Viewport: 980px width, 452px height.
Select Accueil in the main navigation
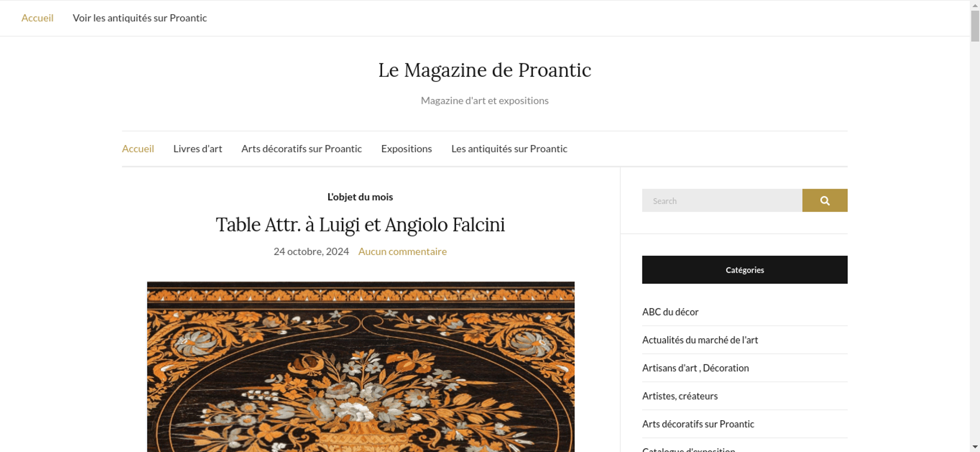(138, 149)
